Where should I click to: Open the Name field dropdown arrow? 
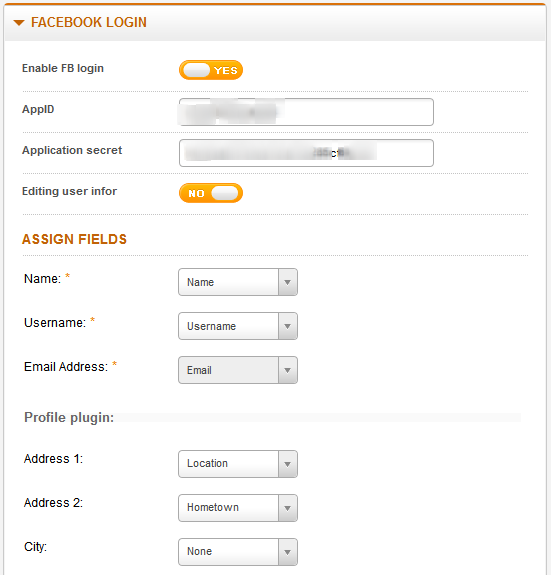[x=288, y=282]
